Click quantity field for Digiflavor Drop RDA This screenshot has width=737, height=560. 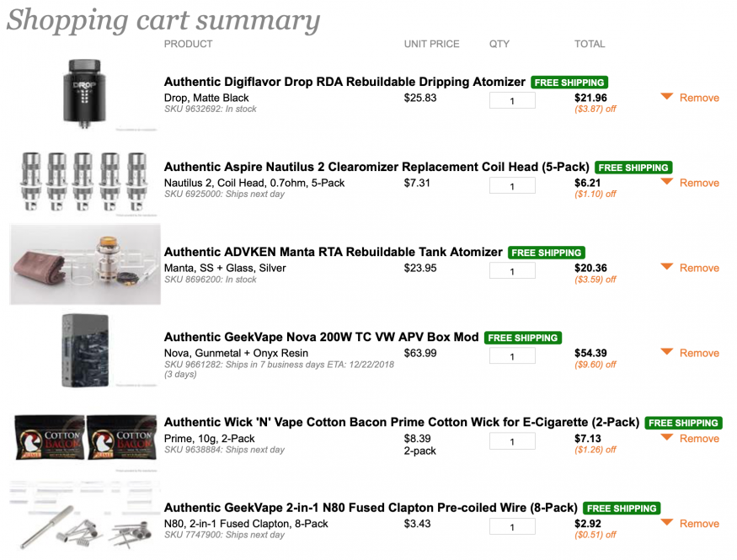512,101
